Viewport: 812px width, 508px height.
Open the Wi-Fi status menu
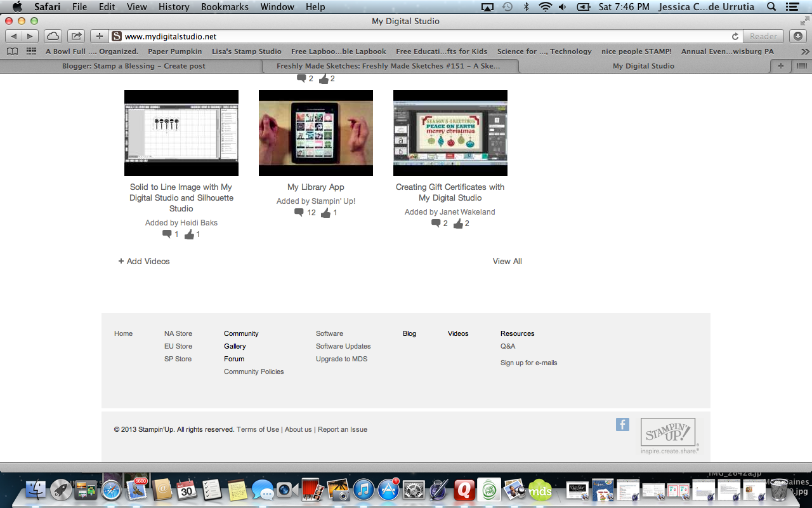[545, 7]
